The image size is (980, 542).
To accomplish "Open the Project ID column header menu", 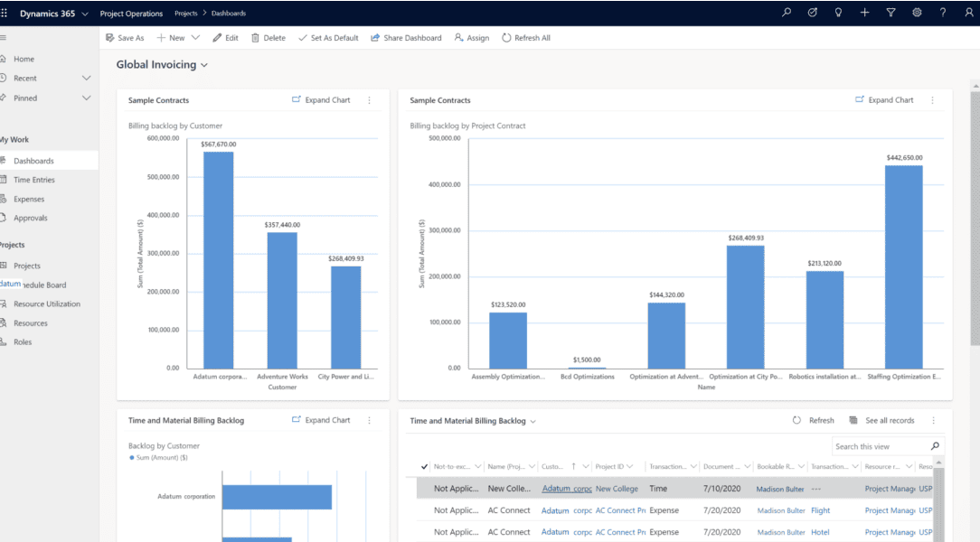I will [629, 466].
